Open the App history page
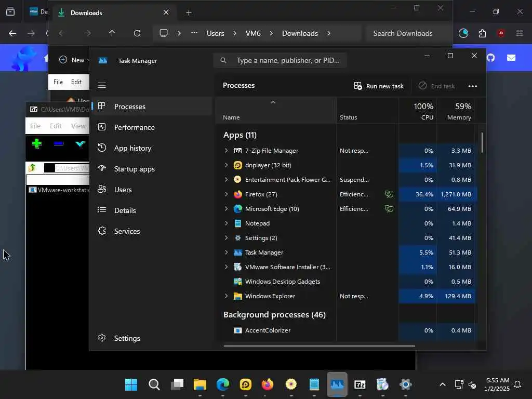Screen dimensions: 532x399 (152, 148)
